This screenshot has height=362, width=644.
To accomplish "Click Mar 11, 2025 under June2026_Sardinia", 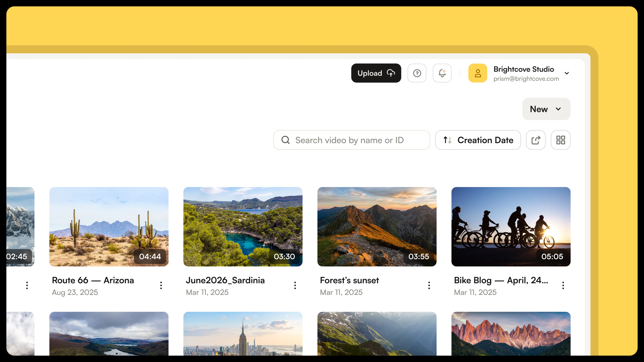I will click(207, 292).
